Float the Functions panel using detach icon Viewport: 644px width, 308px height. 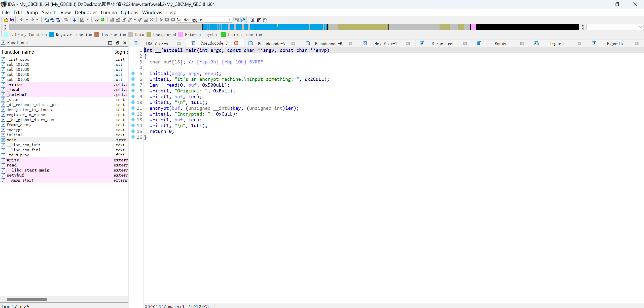click(x=118, y=43)
